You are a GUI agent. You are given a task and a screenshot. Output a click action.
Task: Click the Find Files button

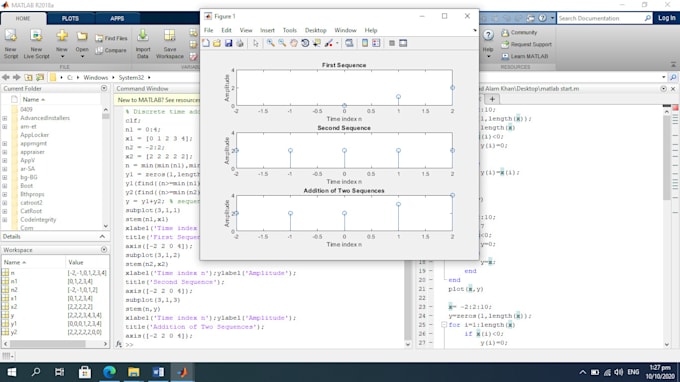click(x=111, y=38)
